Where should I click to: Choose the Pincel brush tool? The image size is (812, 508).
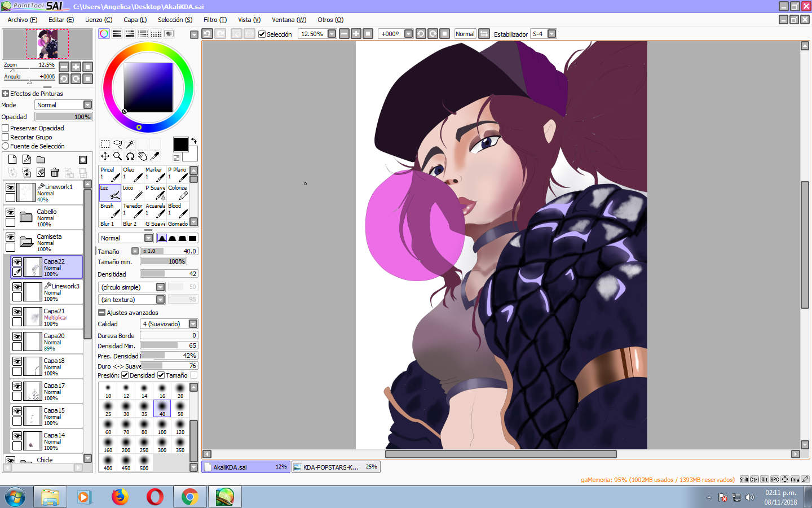(110, 174)
